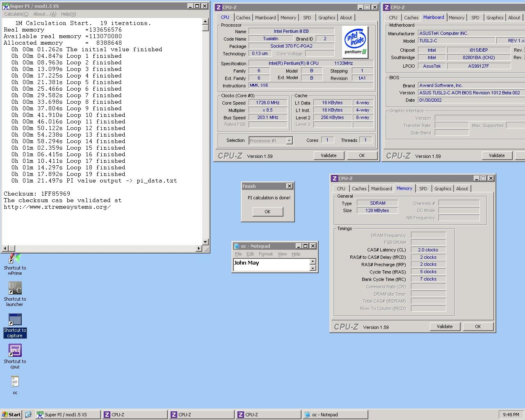
Task: Click Super PI horizontal scrollbar left arrow
Action: [5, 248]
